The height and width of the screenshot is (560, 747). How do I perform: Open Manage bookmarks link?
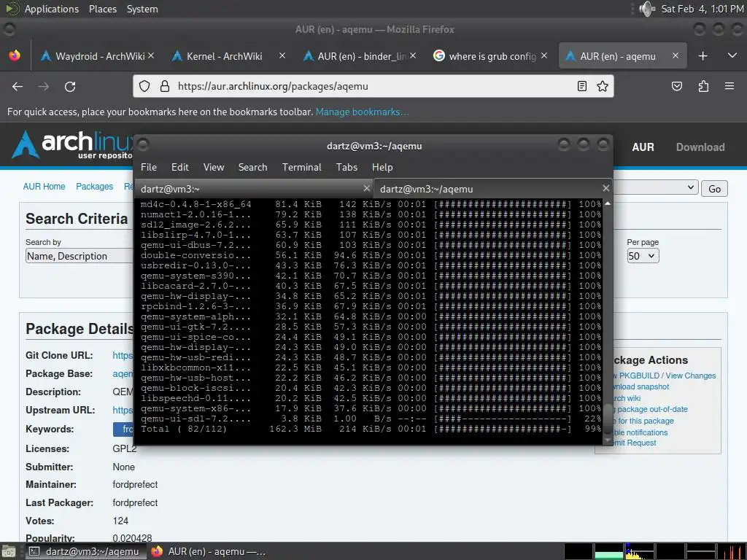pyautogui.click(x=362, y=112)
